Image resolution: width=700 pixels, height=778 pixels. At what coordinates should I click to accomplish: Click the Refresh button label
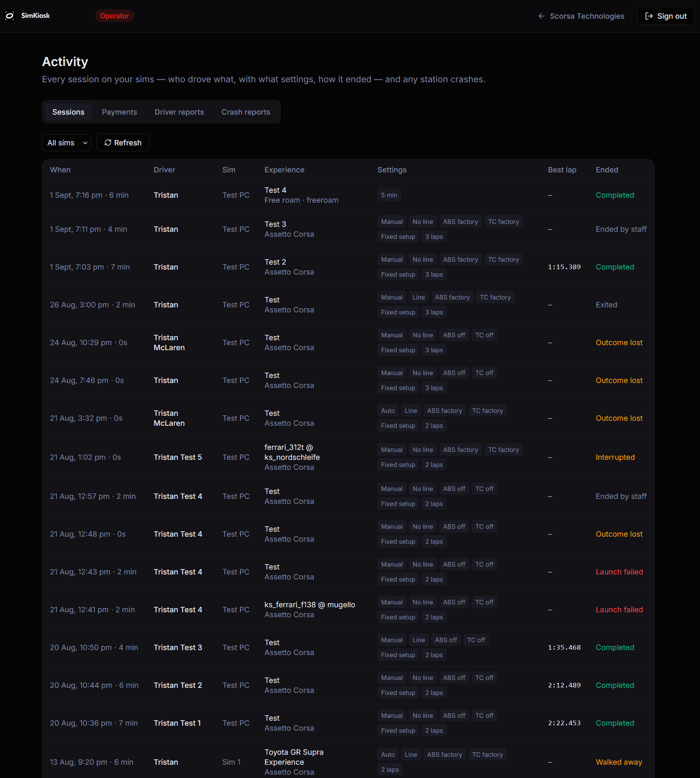click(x=128, y=142)
